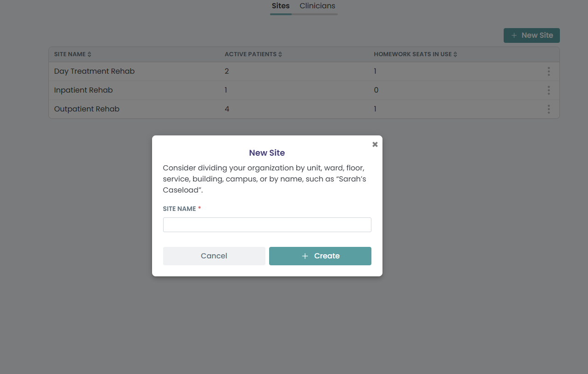Open kebab menu for Day Treatment Rehab
This screenshot has width=588, height=374.
[548, 71]
